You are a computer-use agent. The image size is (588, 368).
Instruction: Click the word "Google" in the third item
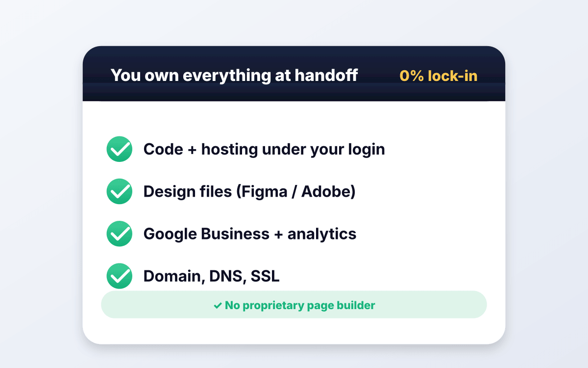pos(170,234)
